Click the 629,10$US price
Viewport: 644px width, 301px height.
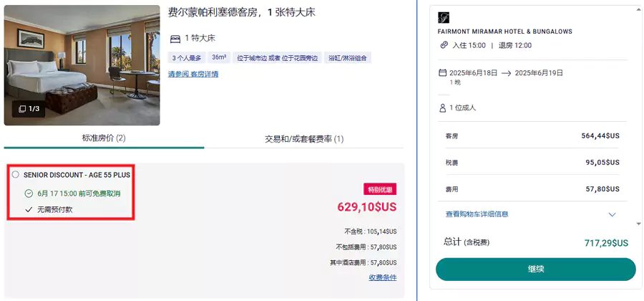pyautogui.click(x=367, y=206)
